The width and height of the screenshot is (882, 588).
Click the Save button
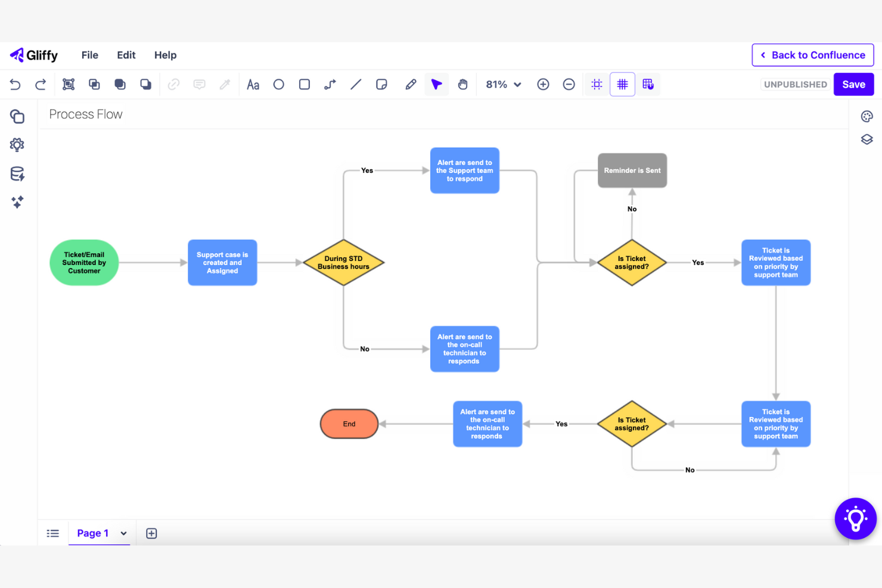[853, 84]
